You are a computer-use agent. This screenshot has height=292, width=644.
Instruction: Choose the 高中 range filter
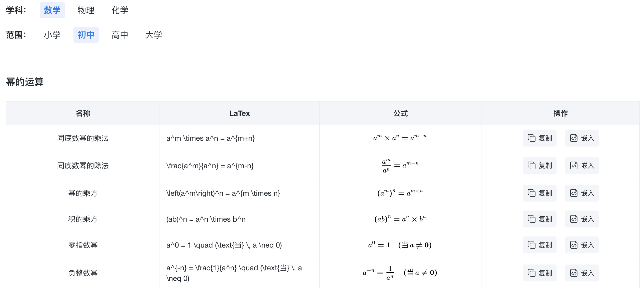120,35
